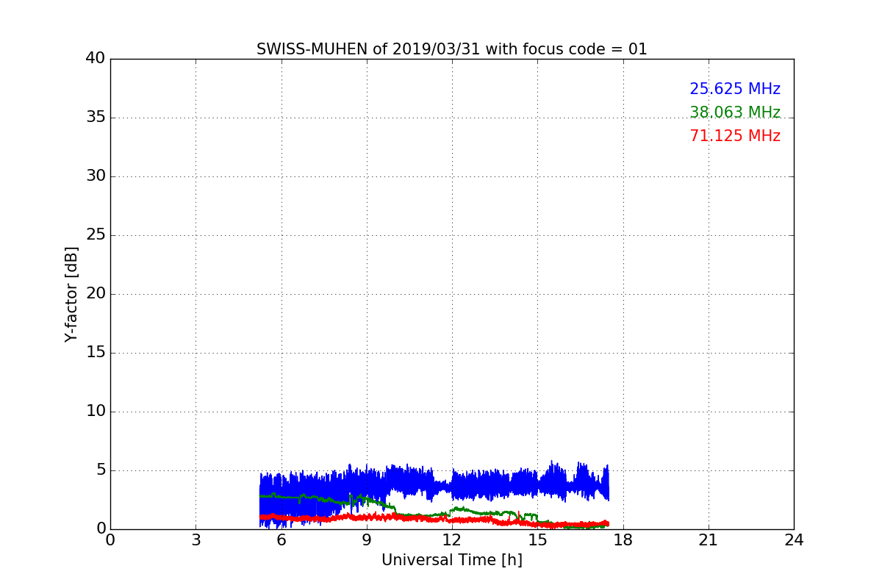Select the 71.125 MHz legend label
882x588 pixels.
pos(735,136)
